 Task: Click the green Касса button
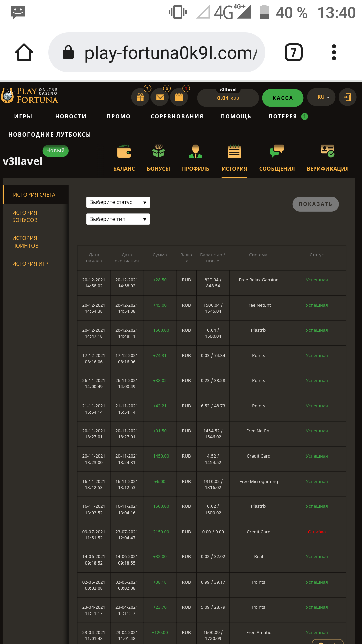[283, 98]
